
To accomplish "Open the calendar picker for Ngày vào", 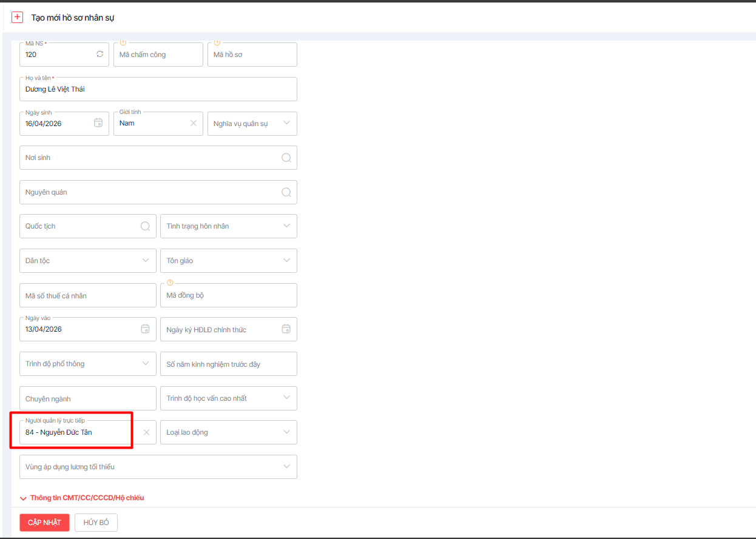I will (x=146, y=329).
